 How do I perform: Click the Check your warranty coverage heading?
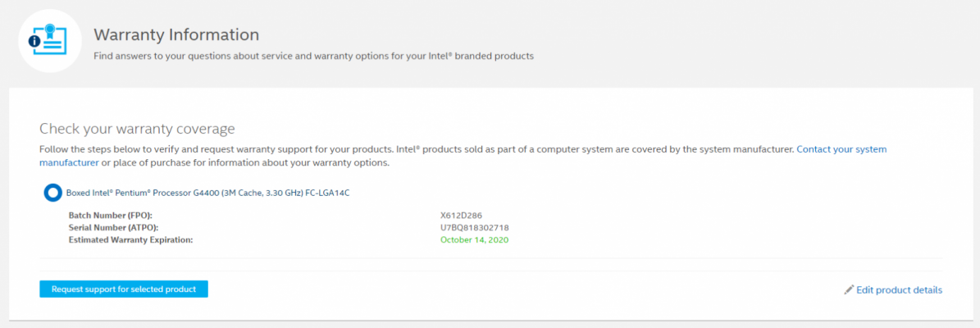pos(137,129)
